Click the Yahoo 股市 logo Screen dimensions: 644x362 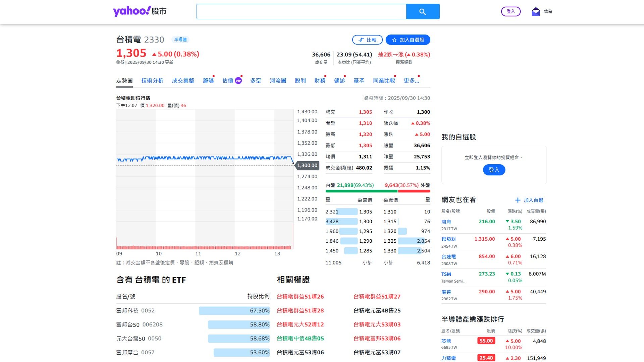[x=140, y=11]
